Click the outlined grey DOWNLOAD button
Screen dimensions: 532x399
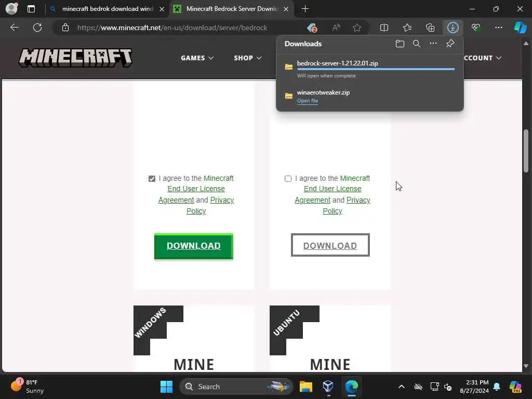click(330, 245)
